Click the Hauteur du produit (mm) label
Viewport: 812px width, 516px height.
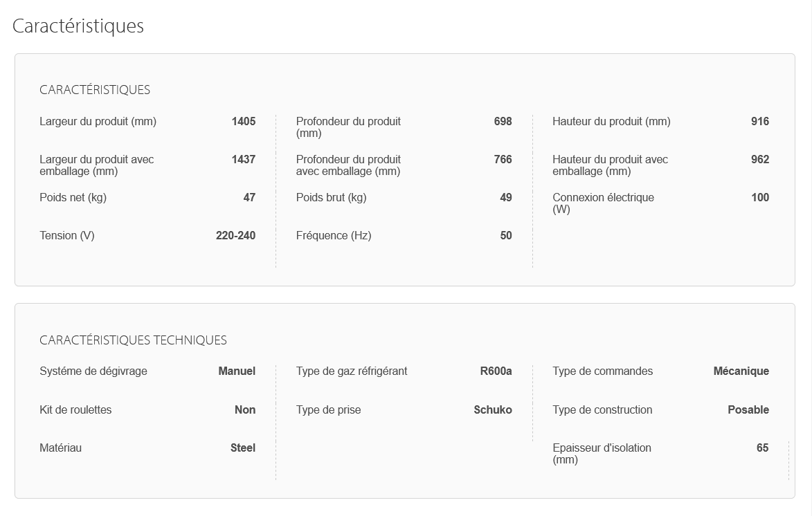[x=611, y=121]
